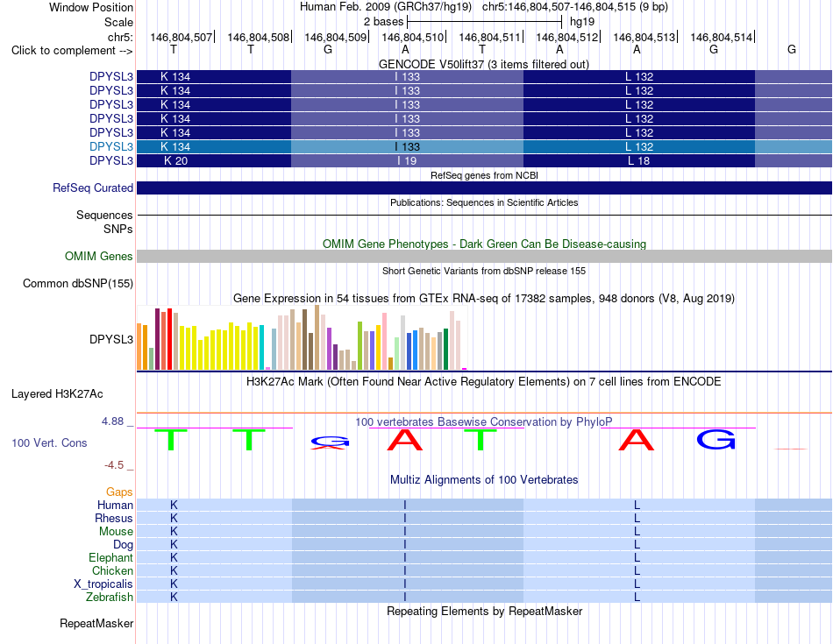Select the 'Dog' species label
Image resolution: width=833 pixels, height=644 pixels.
coord(123,545)
